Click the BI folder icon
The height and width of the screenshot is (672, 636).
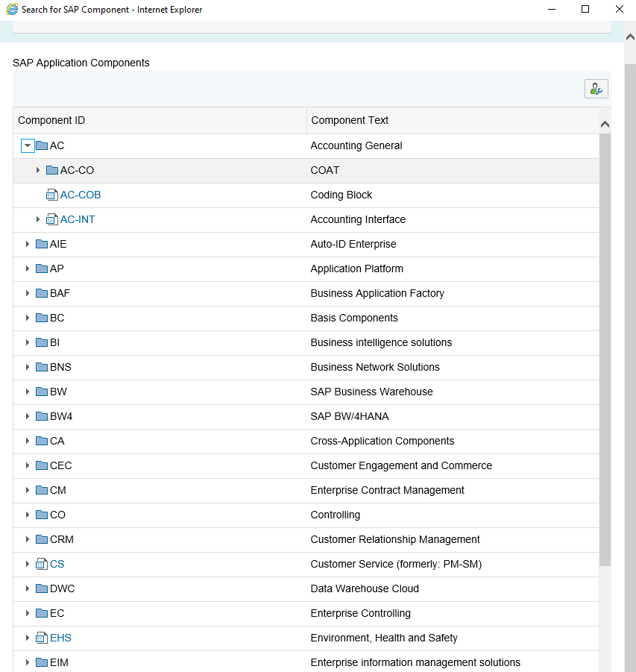pos(42,342)
